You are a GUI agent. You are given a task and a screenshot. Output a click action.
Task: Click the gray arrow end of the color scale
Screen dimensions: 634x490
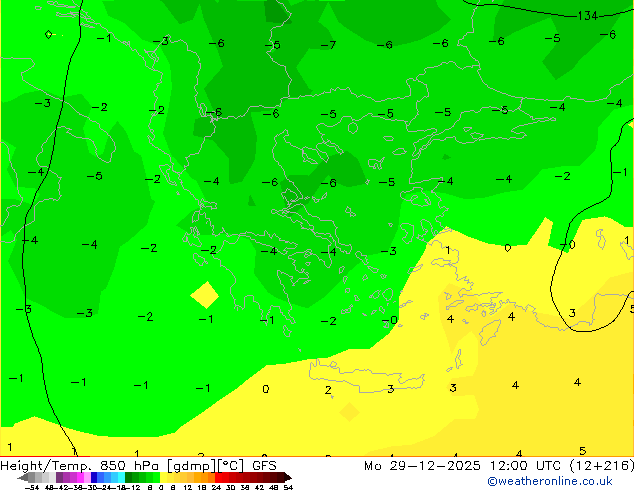tap(23, 477)
